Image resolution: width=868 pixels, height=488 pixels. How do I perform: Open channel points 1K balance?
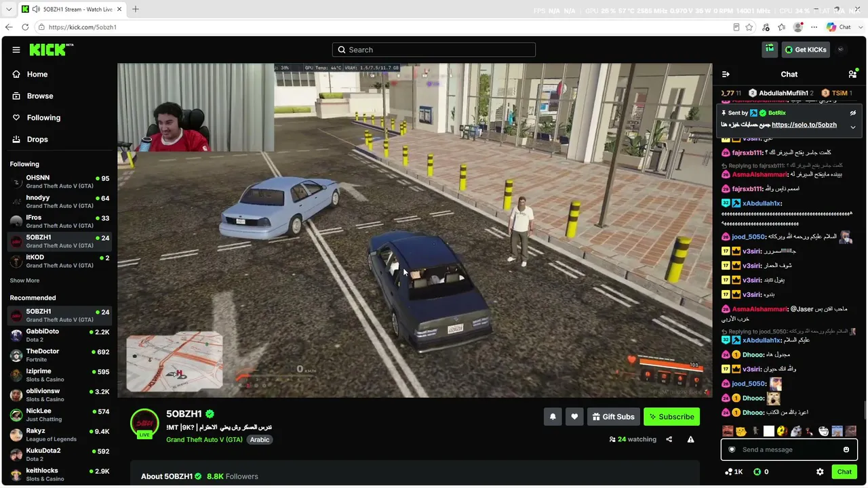(734, 472)
